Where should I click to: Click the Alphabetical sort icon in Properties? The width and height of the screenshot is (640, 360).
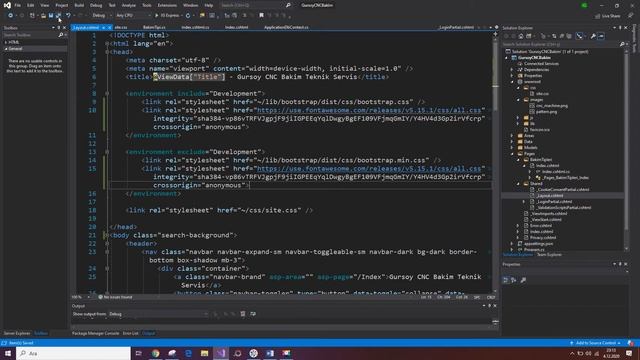513,280
